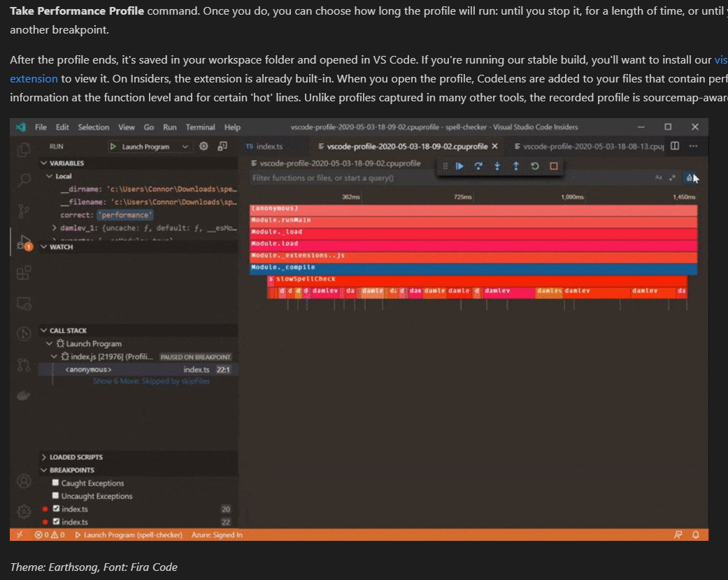This screenshot has width=728, height=580.
Task: Collapse the VARIABLES section
Action: click(43, 163)
